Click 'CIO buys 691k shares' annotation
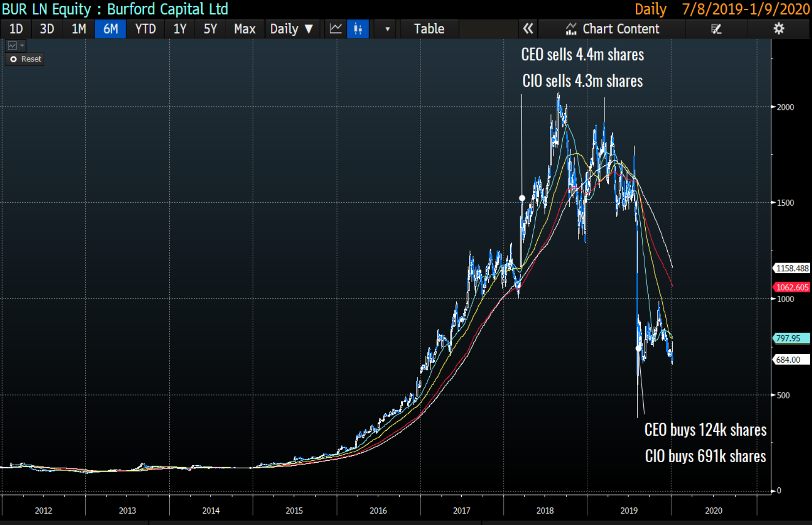Viewport: 812px width, 525px height. coord(706,456)
